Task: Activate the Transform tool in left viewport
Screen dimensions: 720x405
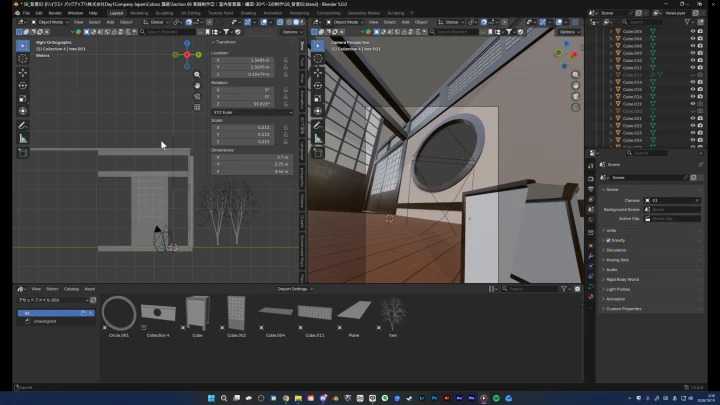Action: (22, 111)
